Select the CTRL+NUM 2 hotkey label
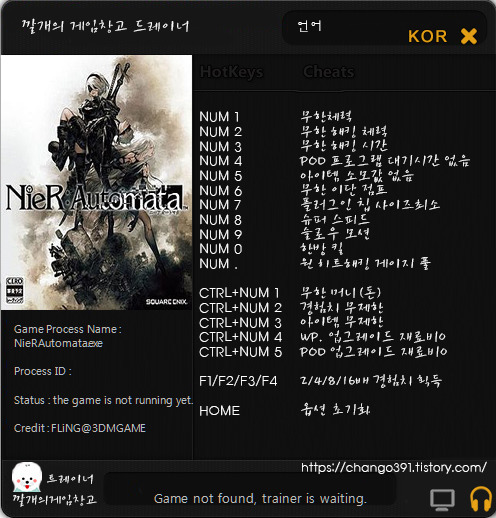The image size is (496, 518). coord(240,308)
